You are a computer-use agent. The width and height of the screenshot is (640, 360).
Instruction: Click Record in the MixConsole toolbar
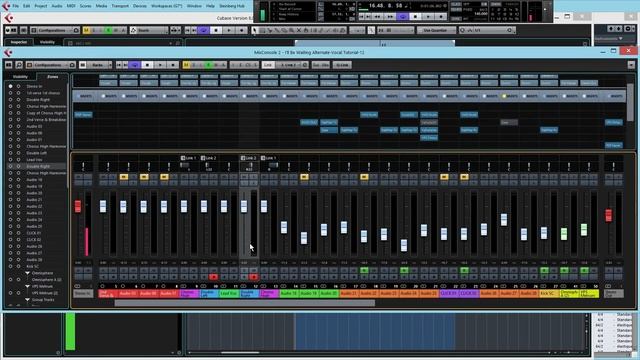pos(173,65)
